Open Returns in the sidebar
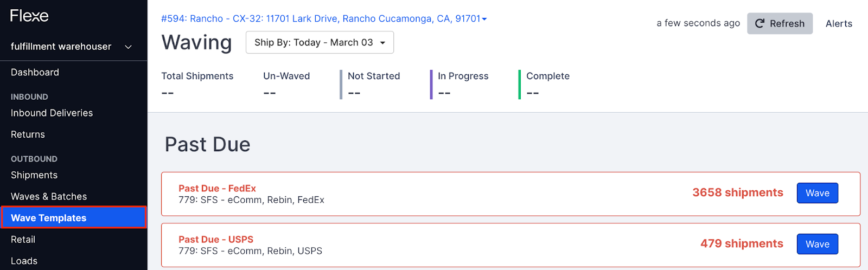 pyautogui.click(x=28, y=134)
